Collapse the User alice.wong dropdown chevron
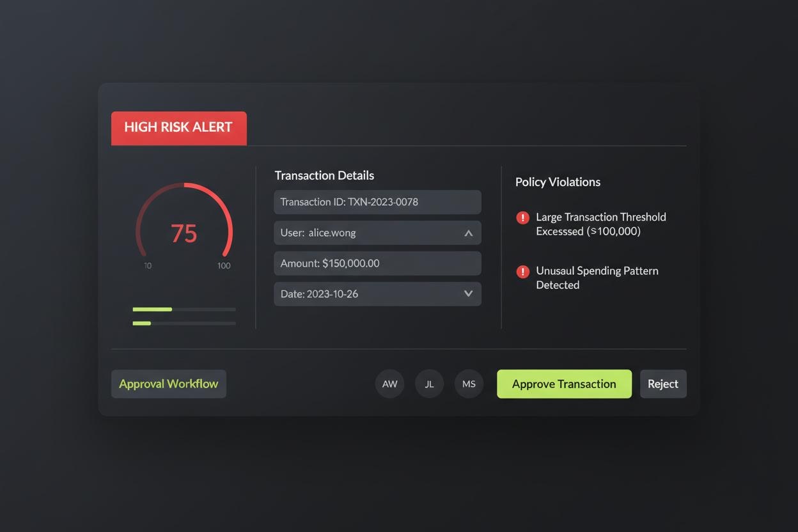 (x=468, y=233)
